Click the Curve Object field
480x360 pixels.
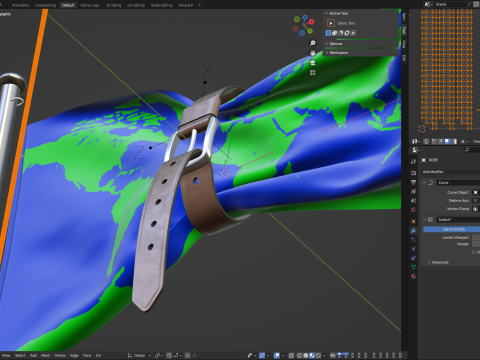tap(476, 192)
